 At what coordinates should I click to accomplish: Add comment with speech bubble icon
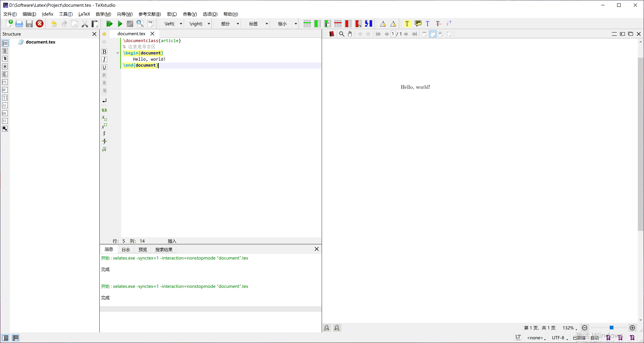pyautogui.click(x=418, y=24)
